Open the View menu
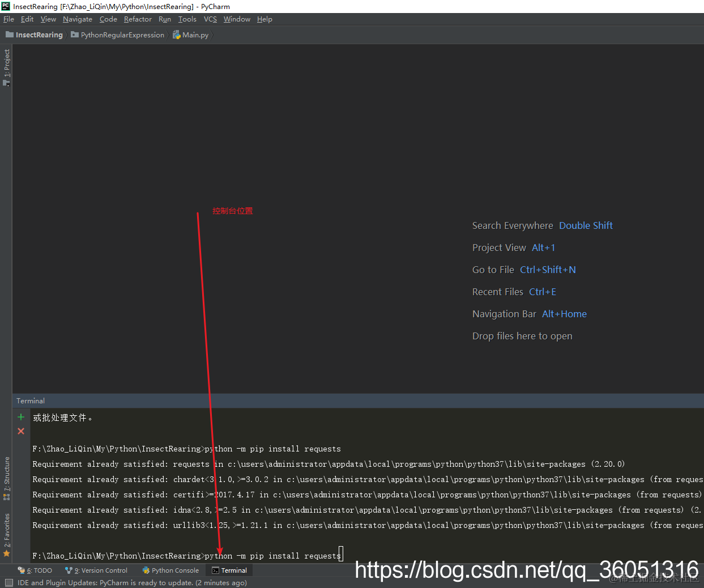The image size is (704, 588). pos(48,19)
